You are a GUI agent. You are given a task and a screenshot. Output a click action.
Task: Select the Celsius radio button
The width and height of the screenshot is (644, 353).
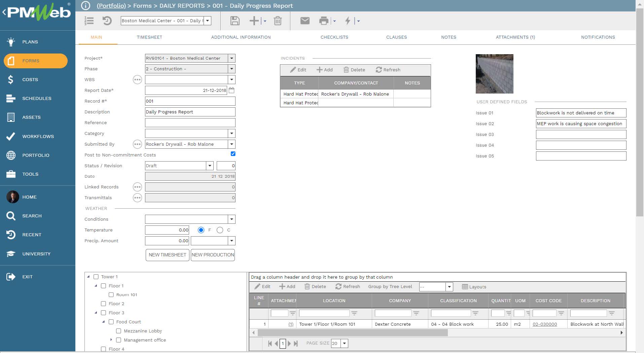coord(220,230)
